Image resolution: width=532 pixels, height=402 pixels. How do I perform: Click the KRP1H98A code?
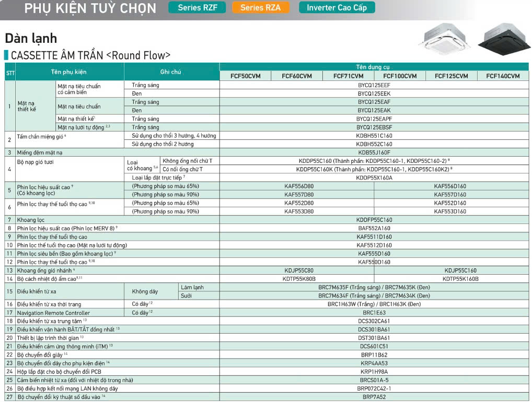click(x=374, y=372)
